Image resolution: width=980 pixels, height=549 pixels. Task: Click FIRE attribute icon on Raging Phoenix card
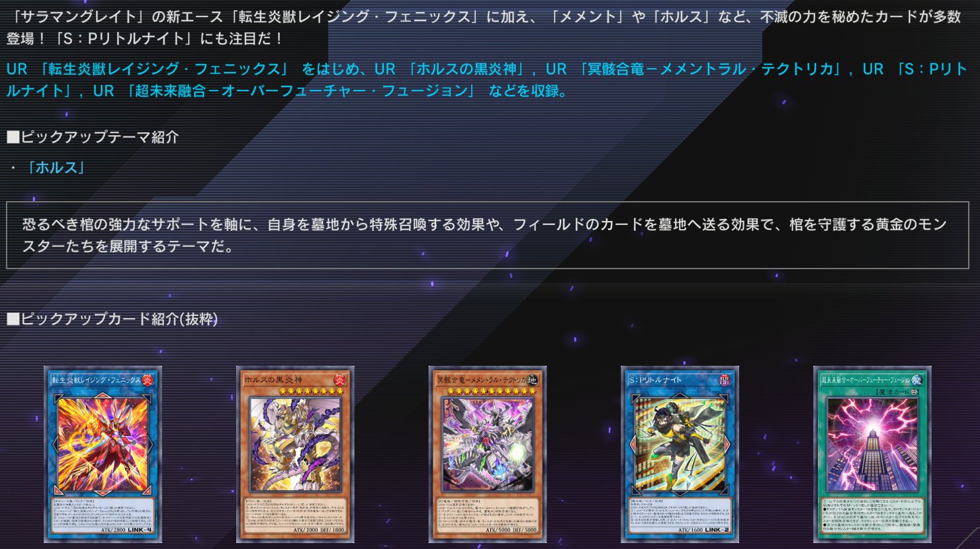(148, 380)
